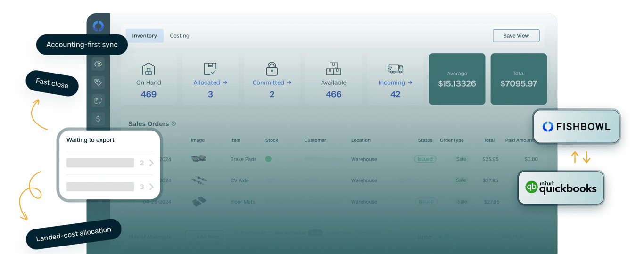This screenshot has width=644, height=254.
Task: Open the CV Axle product image
Action: [198, 180]
